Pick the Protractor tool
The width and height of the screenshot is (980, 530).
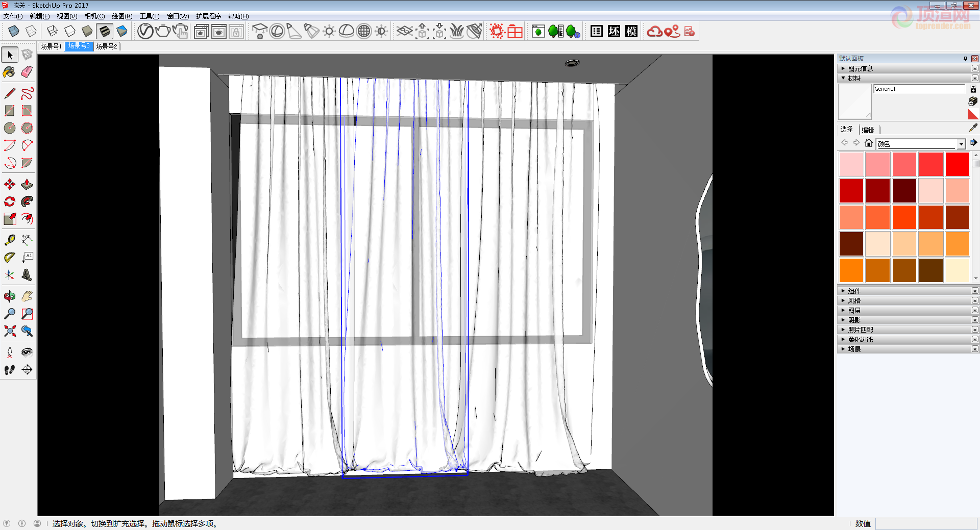(10, 258)
